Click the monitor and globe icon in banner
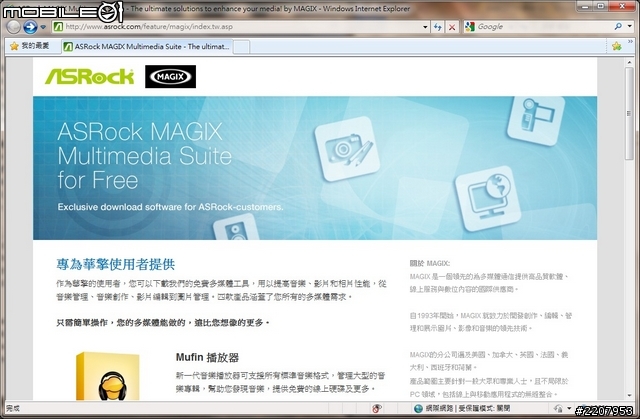This screenshot has height=419, width=640. (488, 197)
